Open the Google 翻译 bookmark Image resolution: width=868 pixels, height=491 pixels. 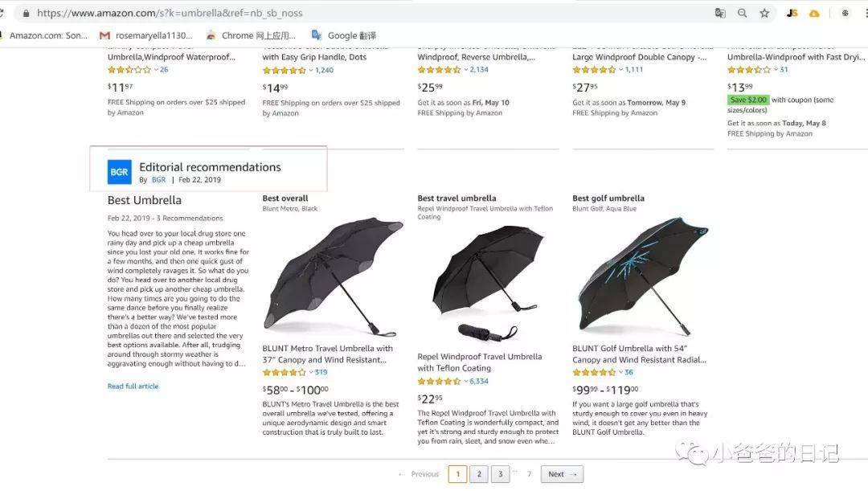344,35
